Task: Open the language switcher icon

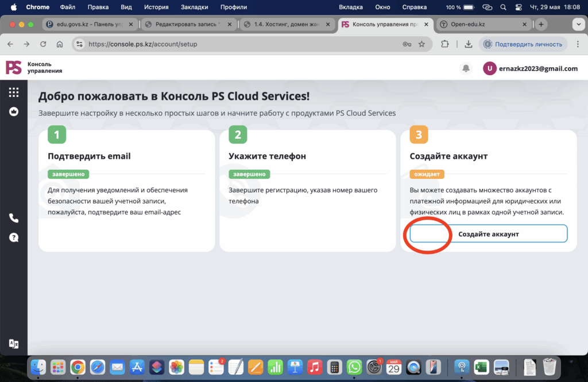Action: click(14, 344)
